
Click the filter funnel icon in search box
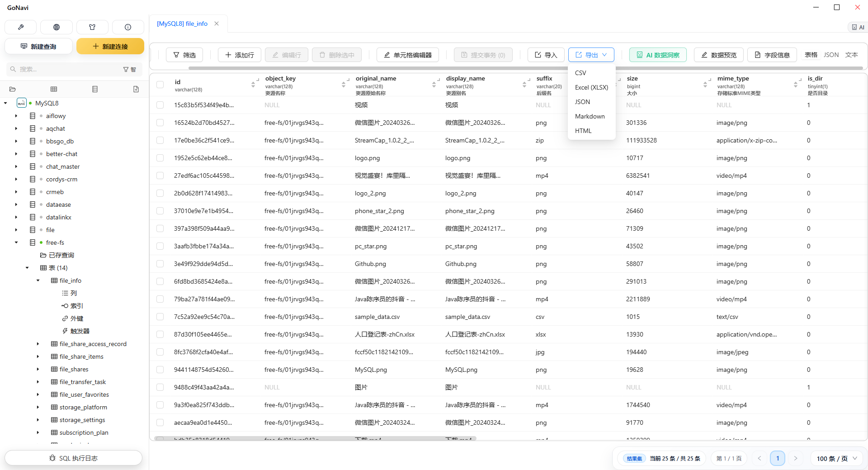tap(126, 69)
